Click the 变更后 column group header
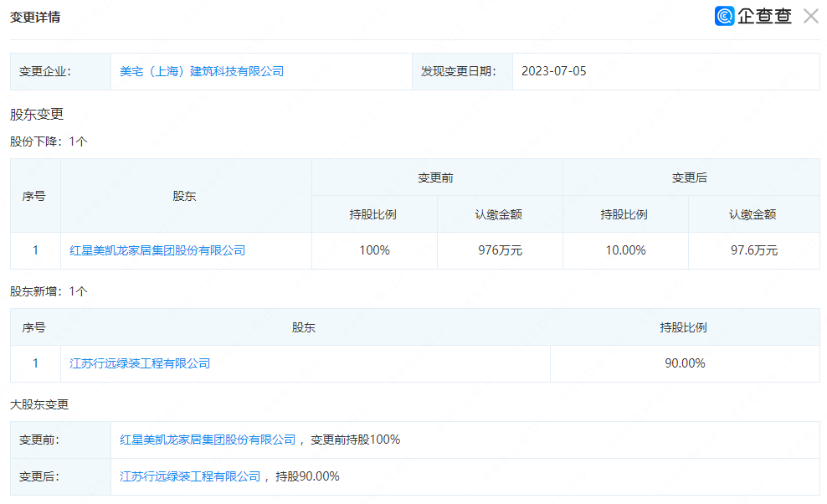 (x=690, y=177)
